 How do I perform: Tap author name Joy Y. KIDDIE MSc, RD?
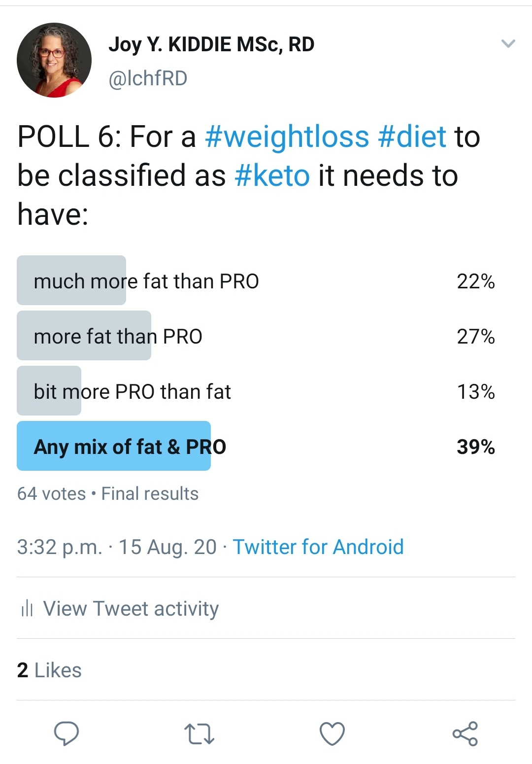point(211,44)
